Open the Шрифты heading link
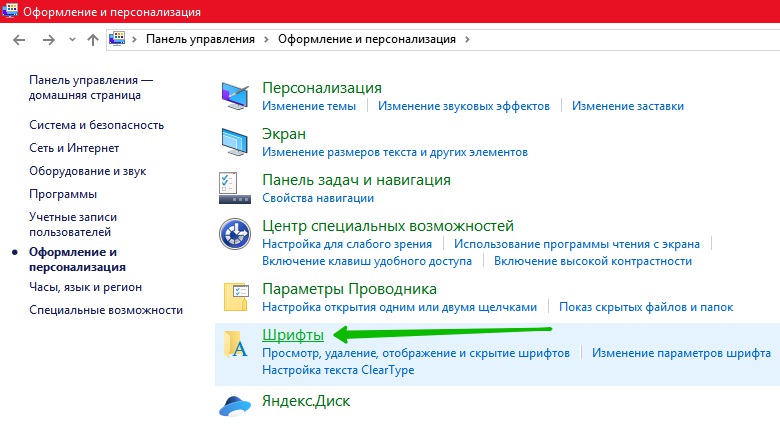The width and height of the screenshot is (780, 436). tap(293, 335)
